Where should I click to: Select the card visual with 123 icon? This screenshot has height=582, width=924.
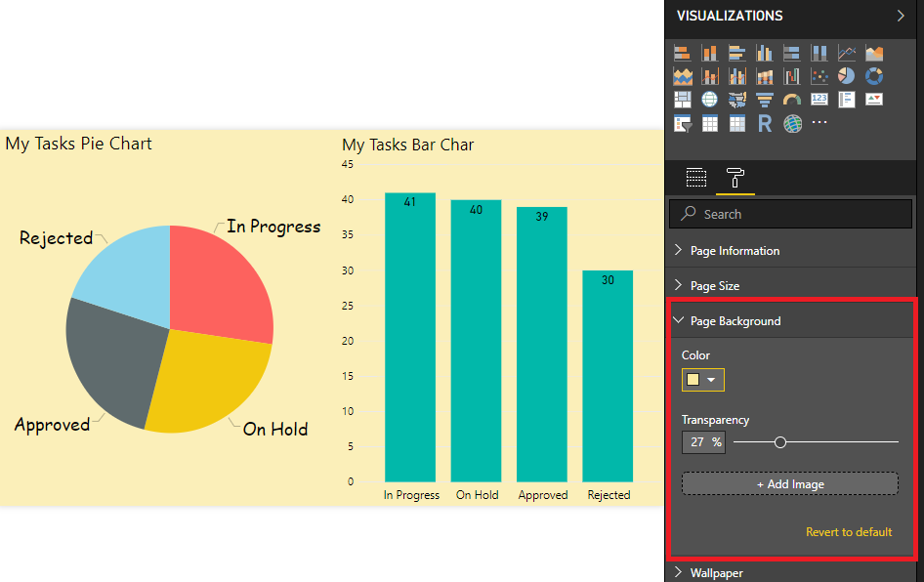coord(819,99)
